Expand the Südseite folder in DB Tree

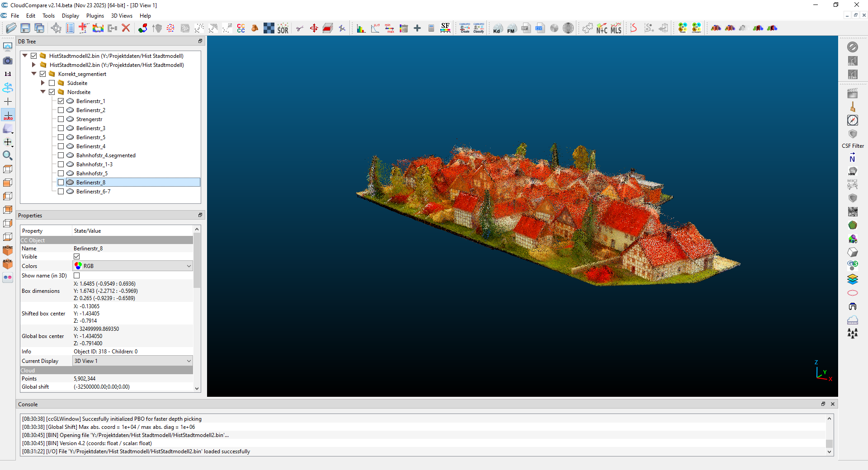pos(43,83)
